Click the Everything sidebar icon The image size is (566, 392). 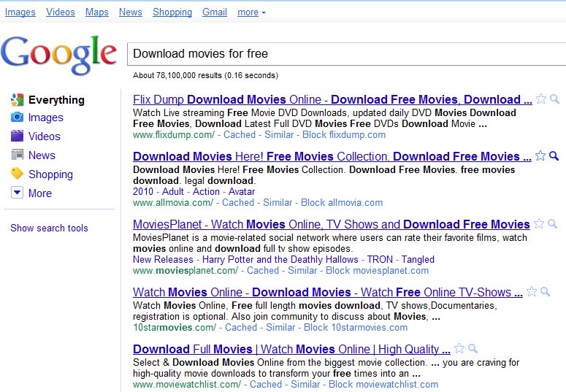coord(17,100)
